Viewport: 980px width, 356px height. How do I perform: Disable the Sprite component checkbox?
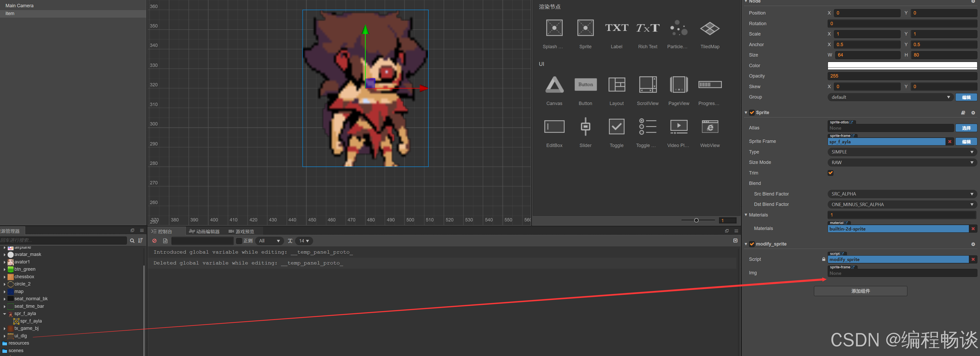[x=752, y=113]
